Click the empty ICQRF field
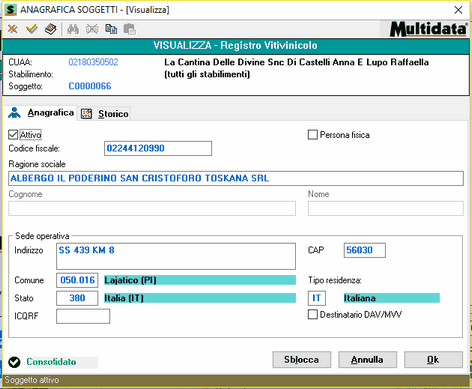472x389 pixels. [x=83, y=316]
